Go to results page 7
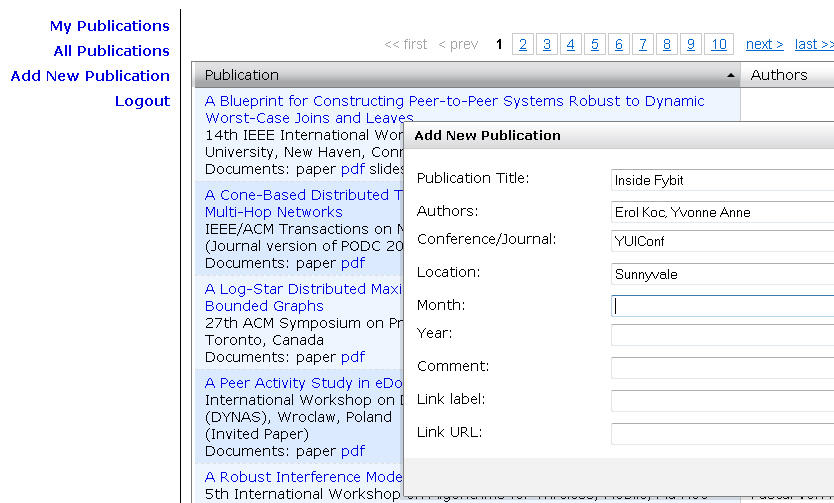 (x=643, y=44)
